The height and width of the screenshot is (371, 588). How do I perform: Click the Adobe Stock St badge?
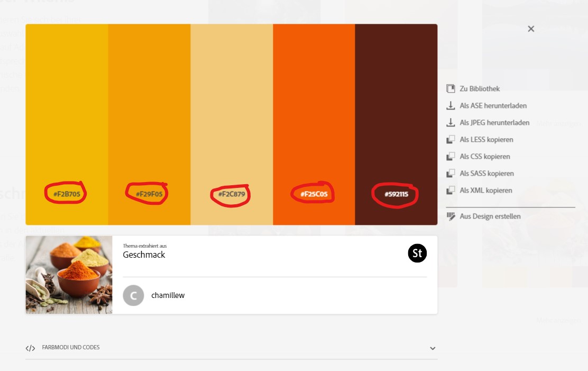pos(417,253)
